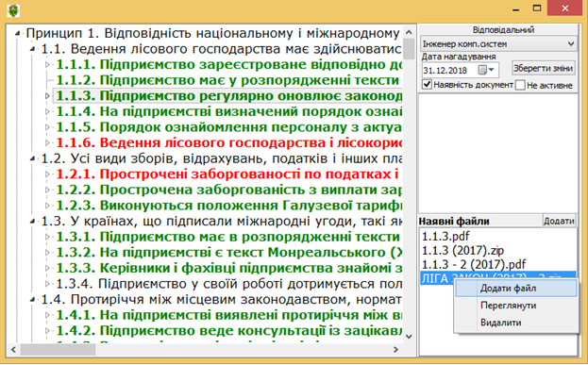The height and width of the screenshot is (365, 588).
Task: Collapse the 'Принцип 1' root tree node
Action: (17, 33)
